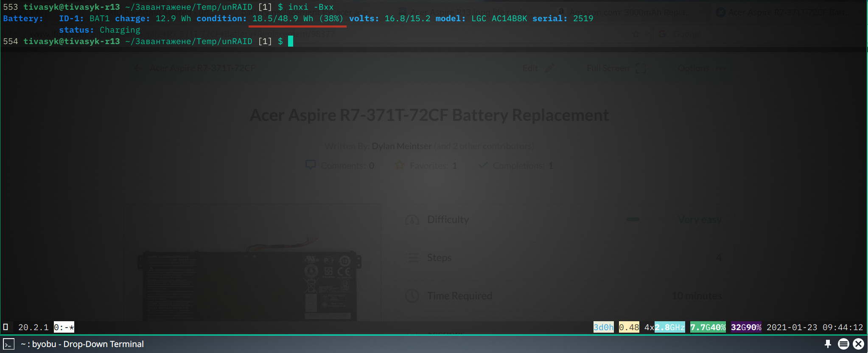Click the username 'tivasyk@tivasyk-r13' on line 553

point(71,7)
